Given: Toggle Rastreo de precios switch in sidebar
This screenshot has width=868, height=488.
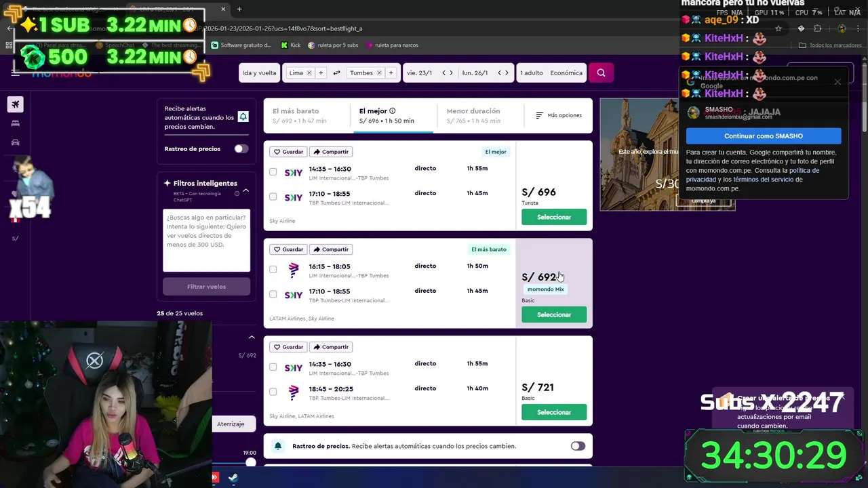Looking at the screenshot, I should click(241, 148).
